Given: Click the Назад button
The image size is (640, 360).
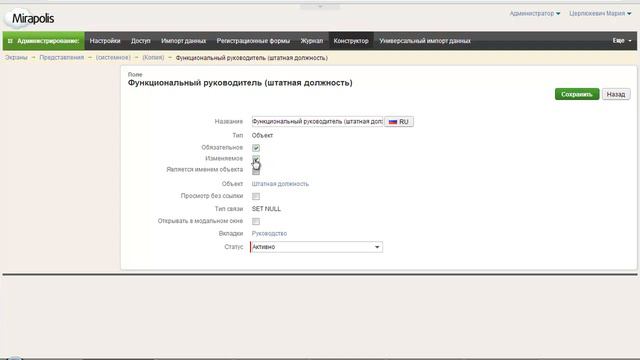Looking at the screenshot, I should [x=616, y=94].
